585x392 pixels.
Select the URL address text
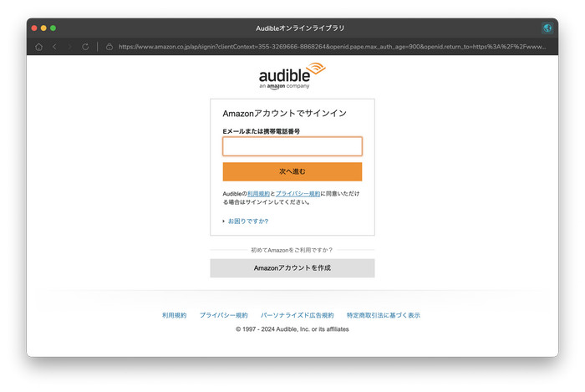click(x=332, y=47)
